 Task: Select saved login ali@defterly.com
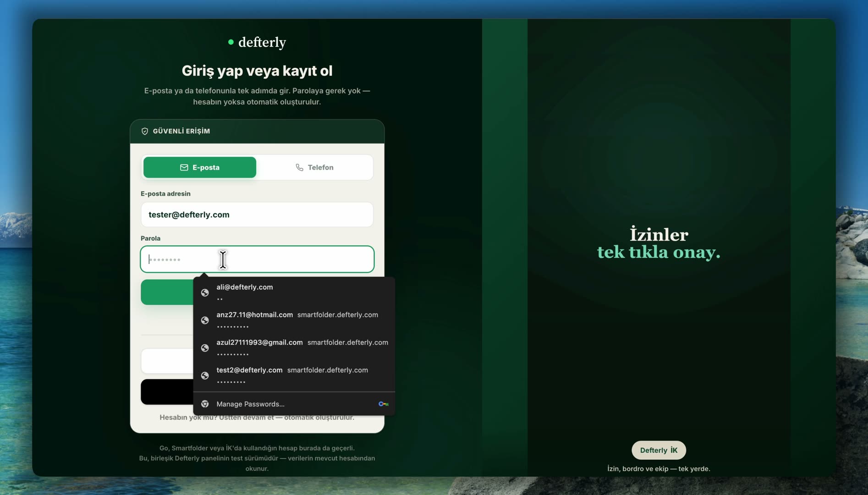click(294, 292)
